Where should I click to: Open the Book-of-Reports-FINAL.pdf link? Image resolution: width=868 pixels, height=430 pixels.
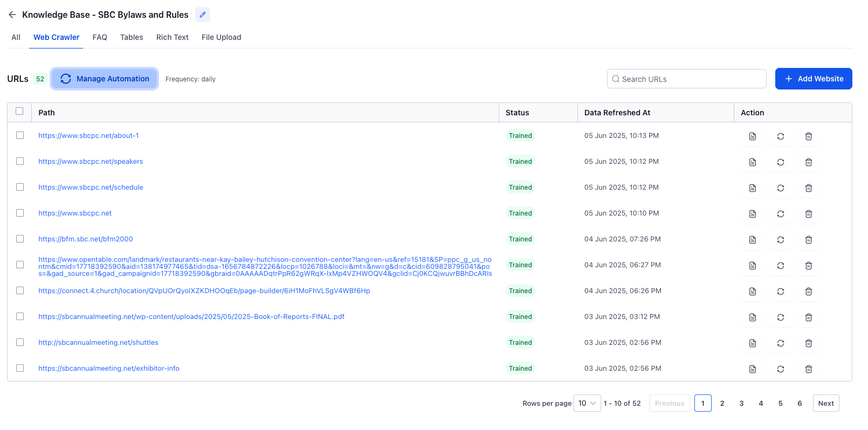tap(191, 316)
